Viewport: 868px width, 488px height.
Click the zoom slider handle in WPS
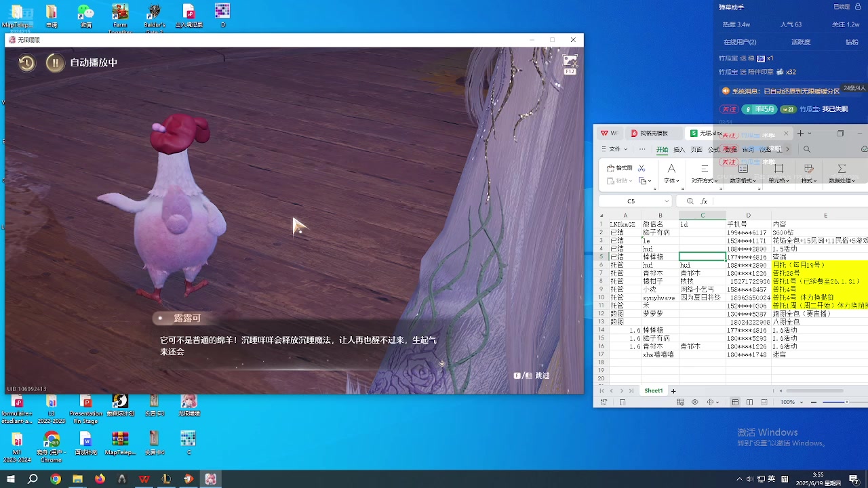pos(846,402)
